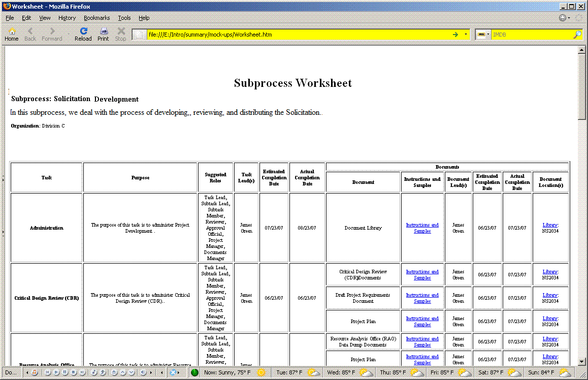Open the address bar history dropdown
The height and width of the screenshot is (380, 588).
point(466,35)
